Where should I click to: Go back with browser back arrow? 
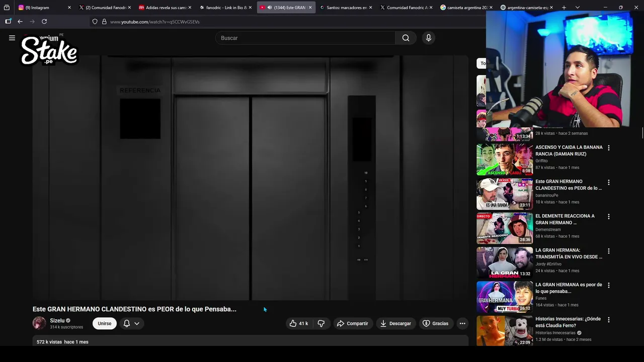20,22
